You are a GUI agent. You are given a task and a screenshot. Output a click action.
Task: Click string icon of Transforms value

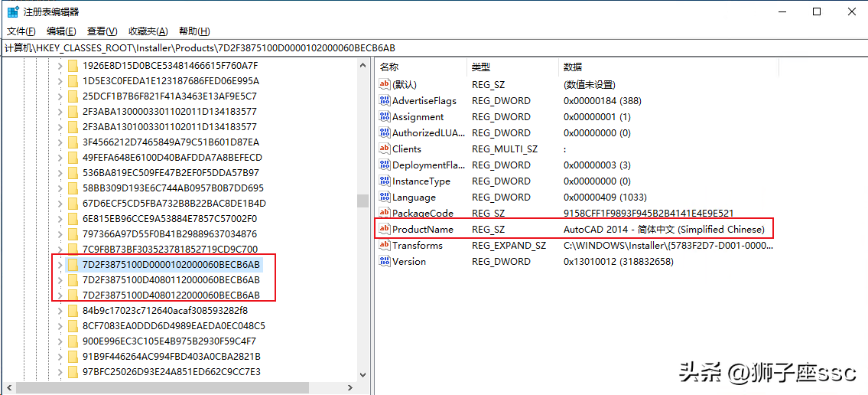385,245
